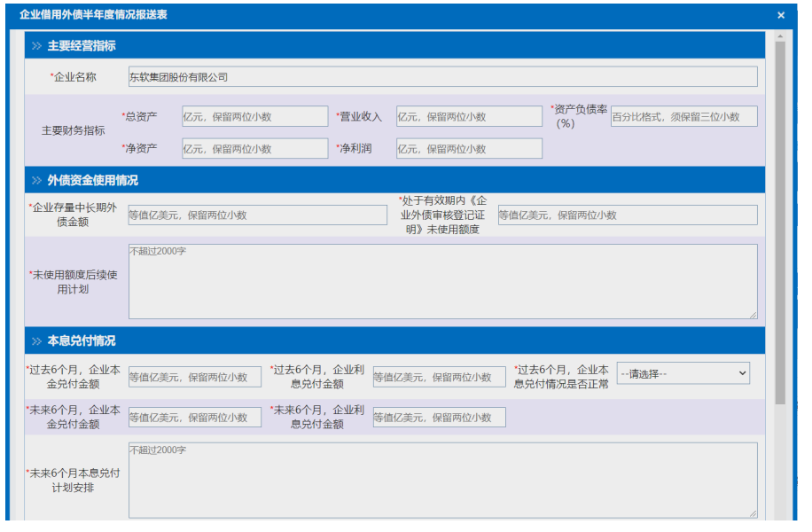The height and width of the screenshot is (532, 812).
Task: Click the 未使用额度后续使用计划 text area
Action: pyautogui.click(x=442, y=281)
